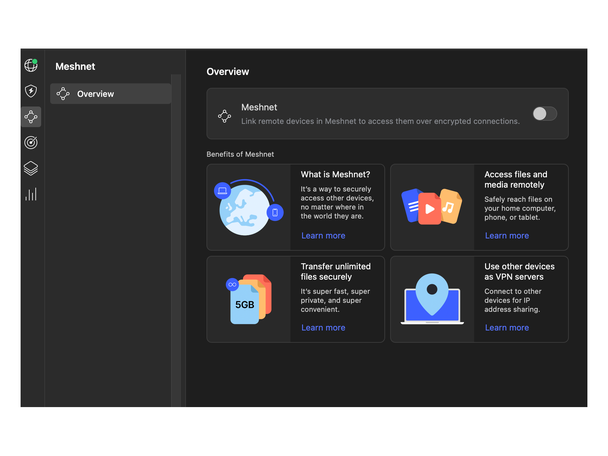Click the stacked layers sidebar icon
Screen dimensions: 608x456
[31, 168]
